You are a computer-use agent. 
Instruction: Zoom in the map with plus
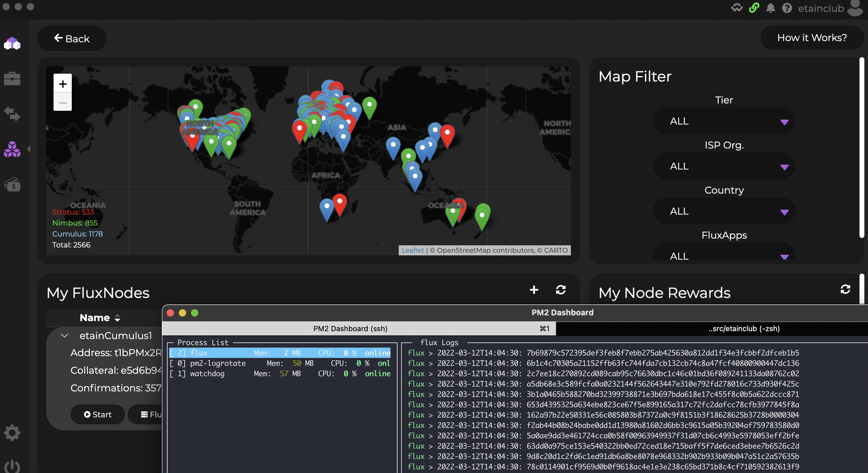(63, 84)
